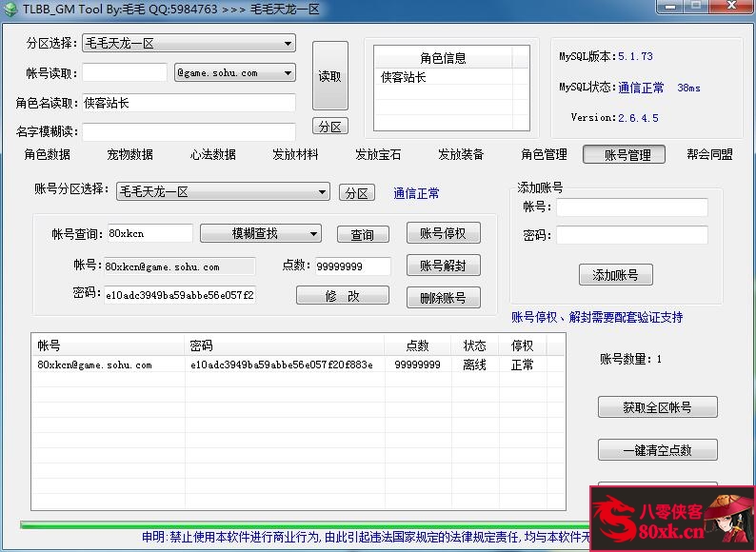Click the 分区 button below 读取
Viewport: 756px width, 552px height.
point(330,127)
